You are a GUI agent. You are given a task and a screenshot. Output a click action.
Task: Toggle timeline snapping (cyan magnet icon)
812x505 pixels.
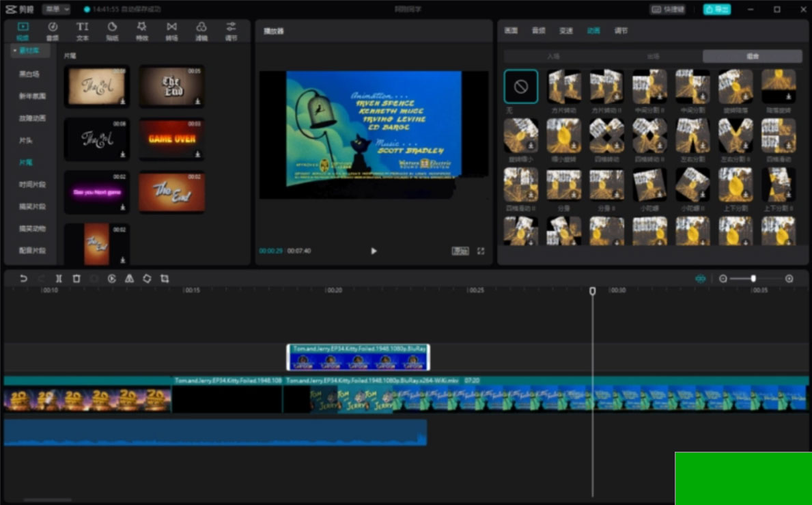[700, 279]
